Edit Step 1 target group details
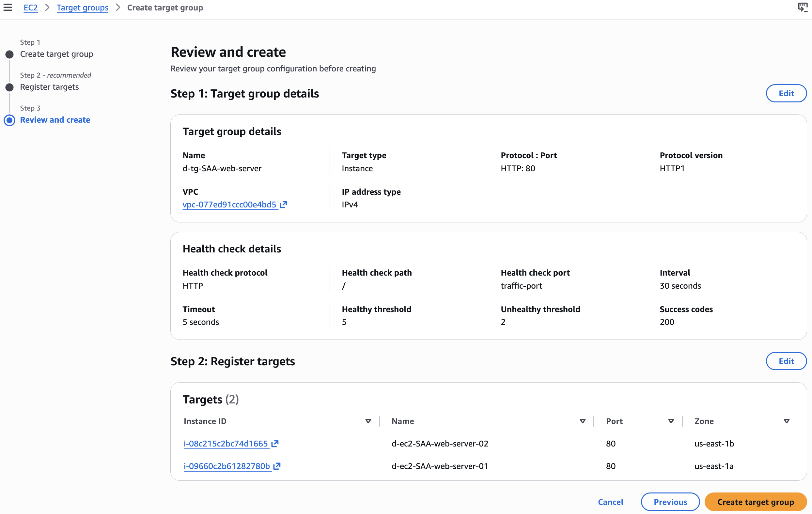Viewport: 812px width, 514px height. point(786,93)
